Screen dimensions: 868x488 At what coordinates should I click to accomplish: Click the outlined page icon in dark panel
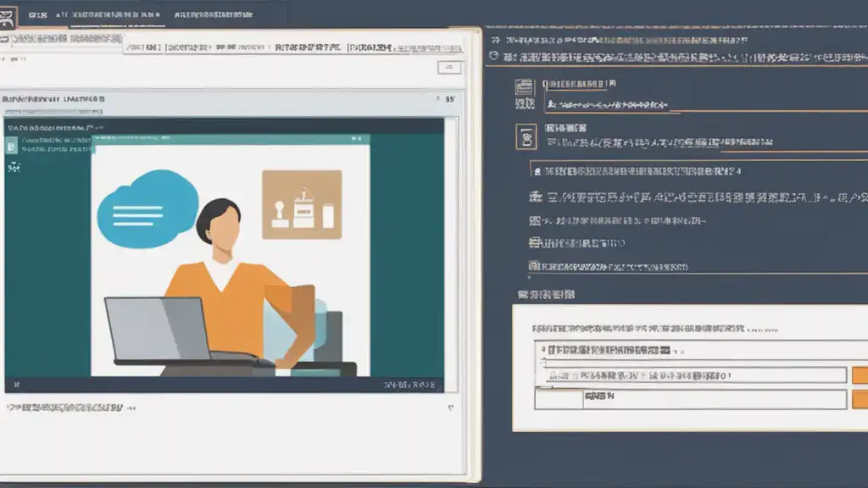point(526,136)
